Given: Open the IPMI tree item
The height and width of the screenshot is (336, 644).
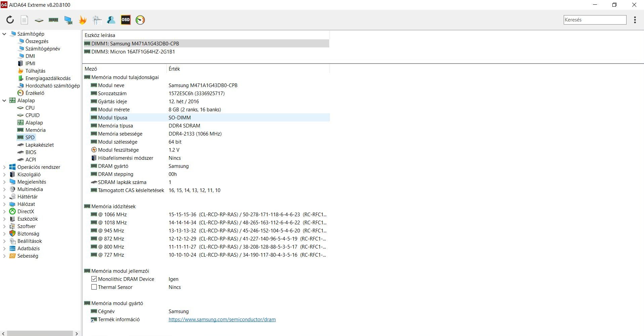Looking at the screenshot, I should (30, 64).
